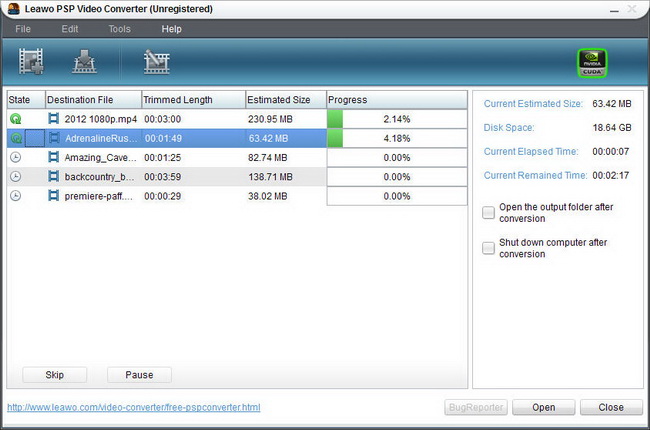Click the Add Video filmstrip icon
Image resolution: width=650 pixels, height=430 pixels.
tap(31, 61)
